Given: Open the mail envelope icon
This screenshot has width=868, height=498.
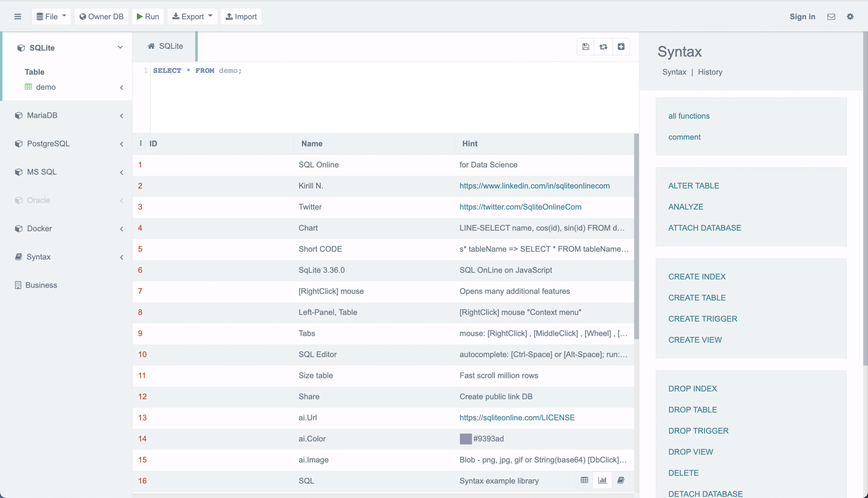Looking at the screenshot, I should tap(831, 17).
